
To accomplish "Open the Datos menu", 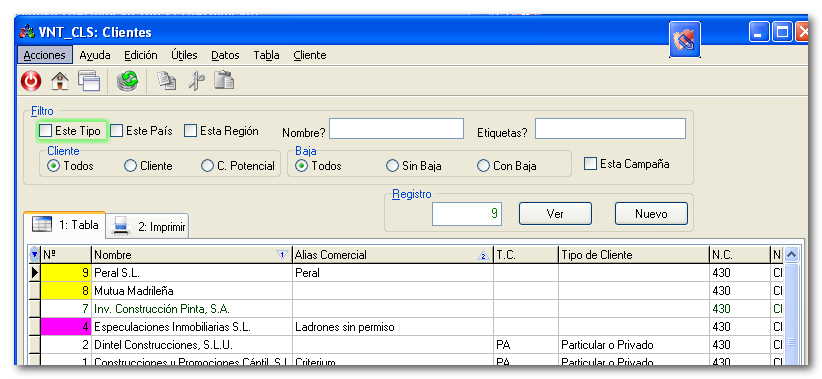I will pyautogui.click(x=225, y=55).
